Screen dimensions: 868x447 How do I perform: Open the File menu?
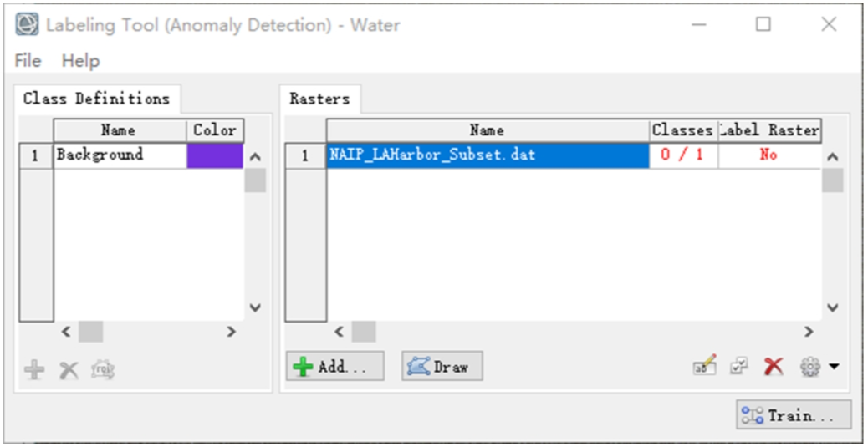click(28, 60)
